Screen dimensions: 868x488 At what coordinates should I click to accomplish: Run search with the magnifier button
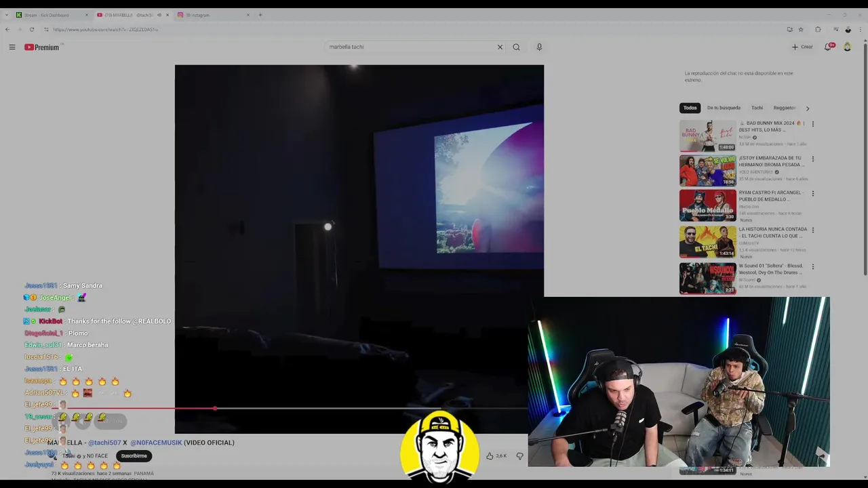(516, 47)
